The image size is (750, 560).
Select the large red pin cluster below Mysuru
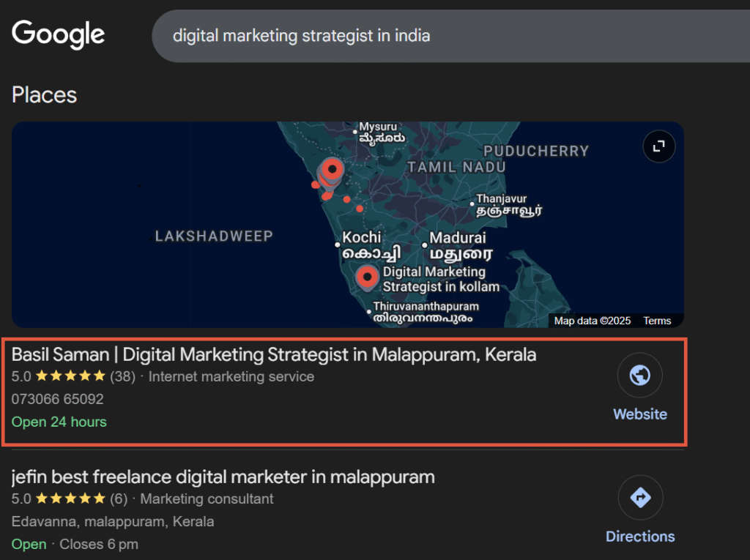(333, 171)
